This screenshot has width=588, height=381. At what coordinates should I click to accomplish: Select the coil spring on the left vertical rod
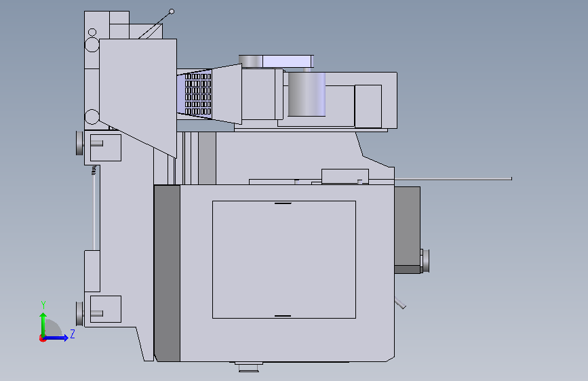(x=94, y=170)
